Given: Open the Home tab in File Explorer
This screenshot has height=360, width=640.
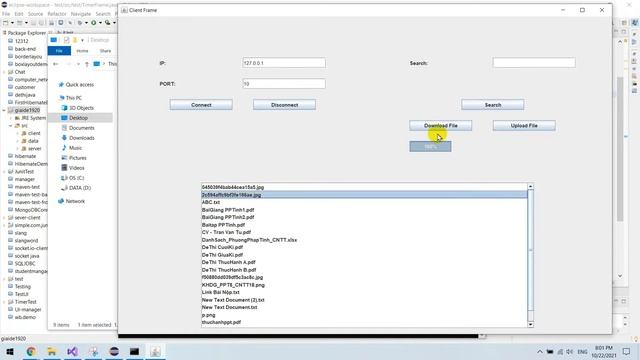Looking at the screenshot, I should click(x=82, y=51).
